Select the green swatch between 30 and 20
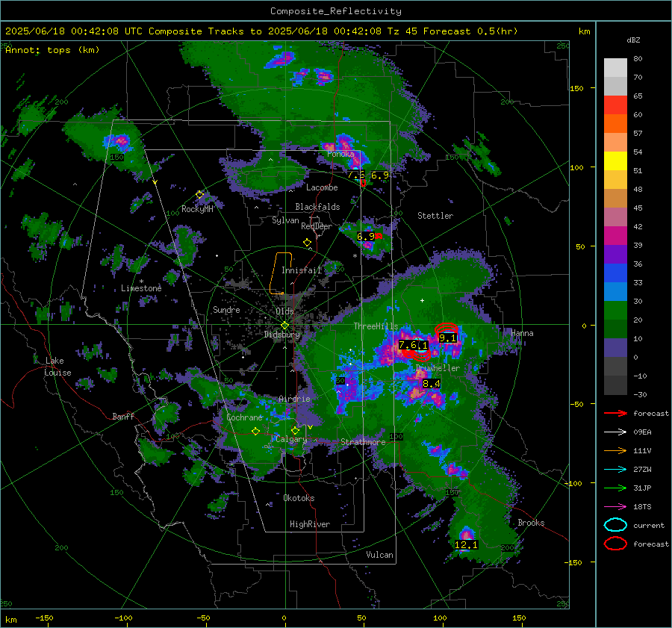 (615, 310)
